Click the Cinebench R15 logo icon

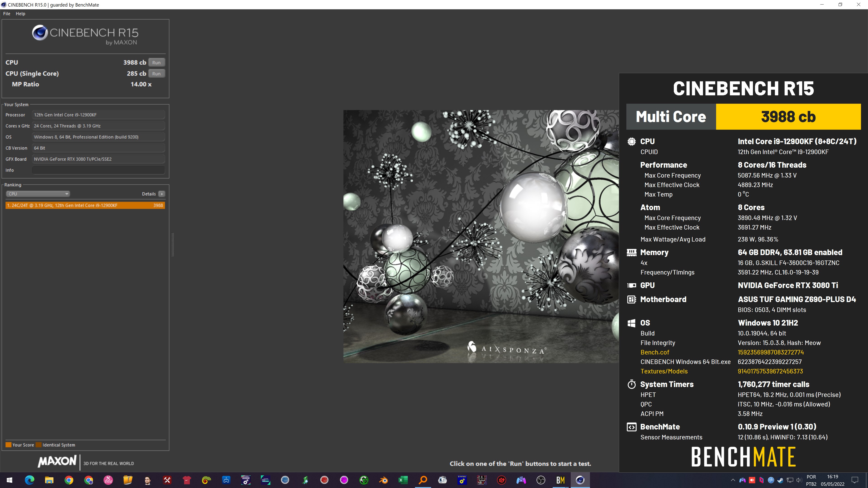(40, 33)
